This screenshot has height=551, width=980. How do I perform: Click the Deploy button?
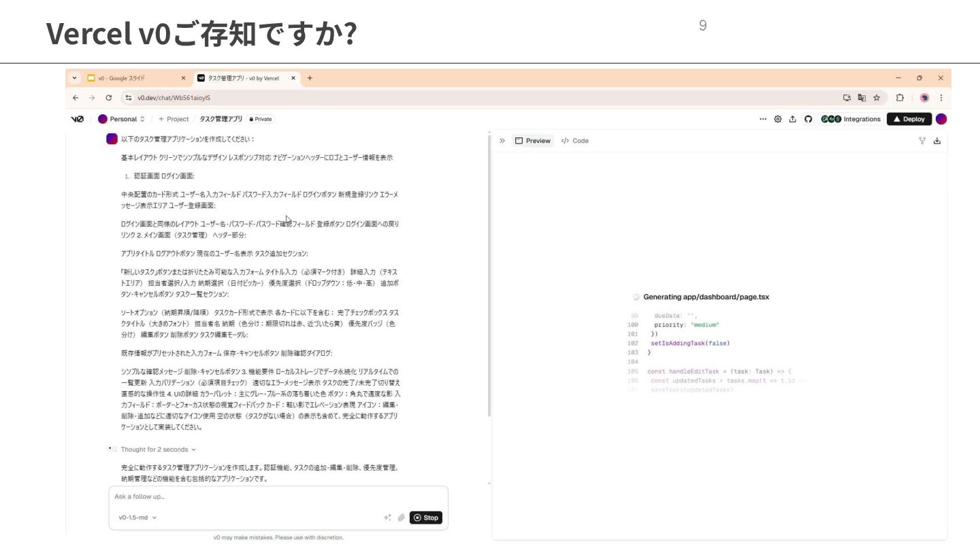[909, 119]
